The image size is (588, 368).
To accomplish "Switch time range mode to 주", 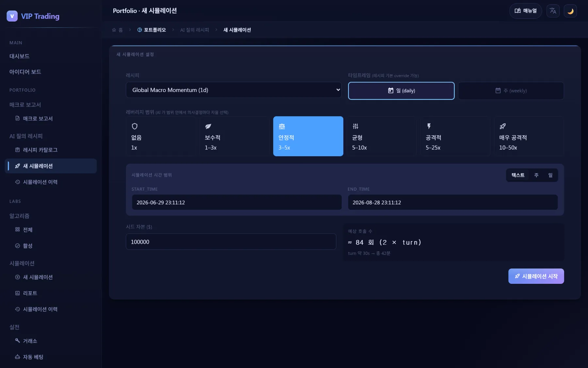I will (536, 175).
